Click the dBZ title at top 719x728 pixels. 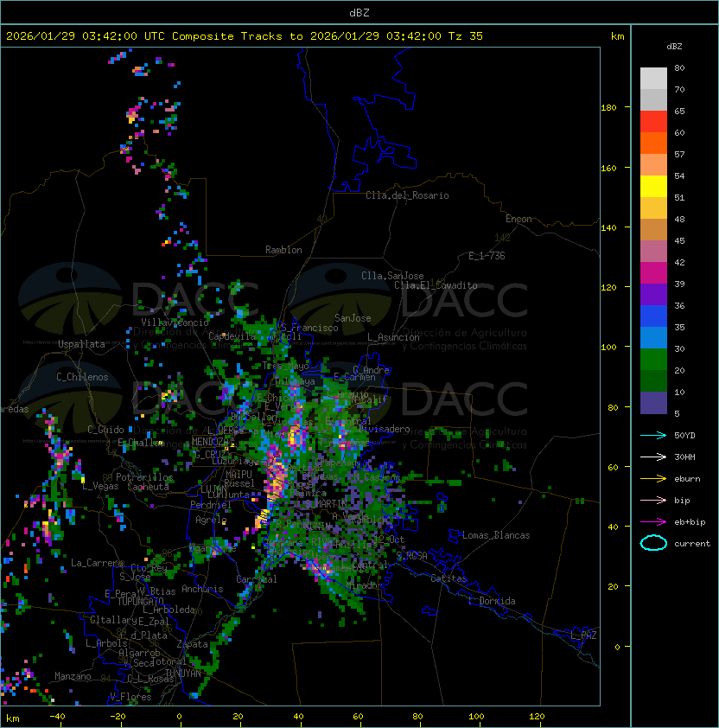pos(359,12)
